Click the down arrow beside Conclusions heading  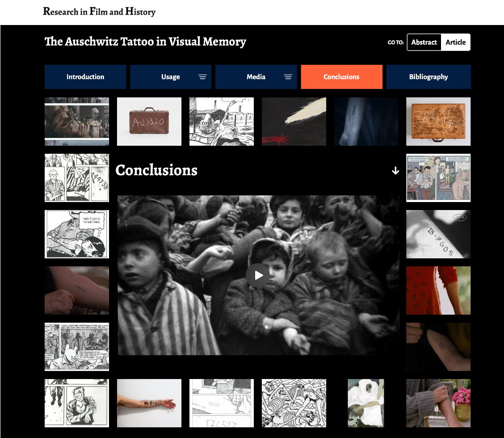point(395,171)
